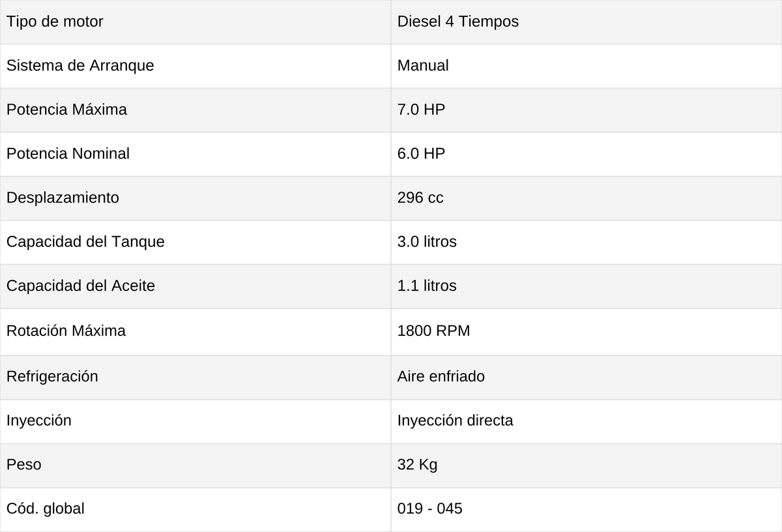The image size is (782, 532).
Task: Select the '3.0 litros' tank value
Action: pos(427,242)
